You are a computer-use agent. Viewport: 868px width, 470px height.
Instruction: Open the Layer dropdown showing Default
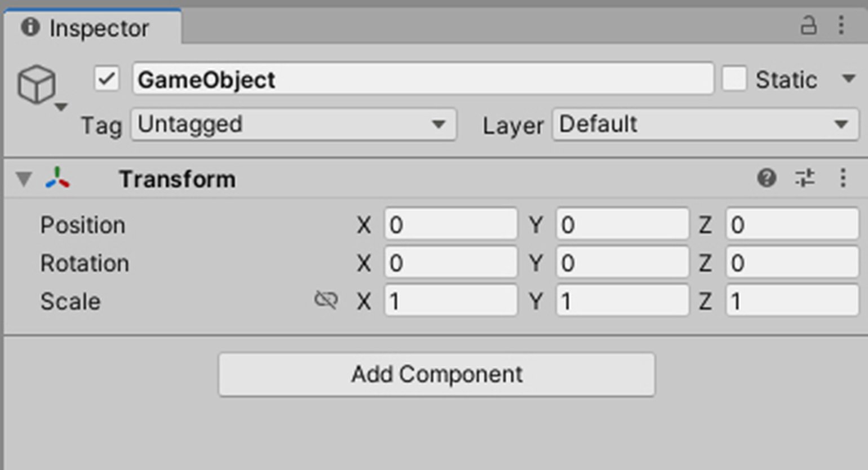click(705, 125)
